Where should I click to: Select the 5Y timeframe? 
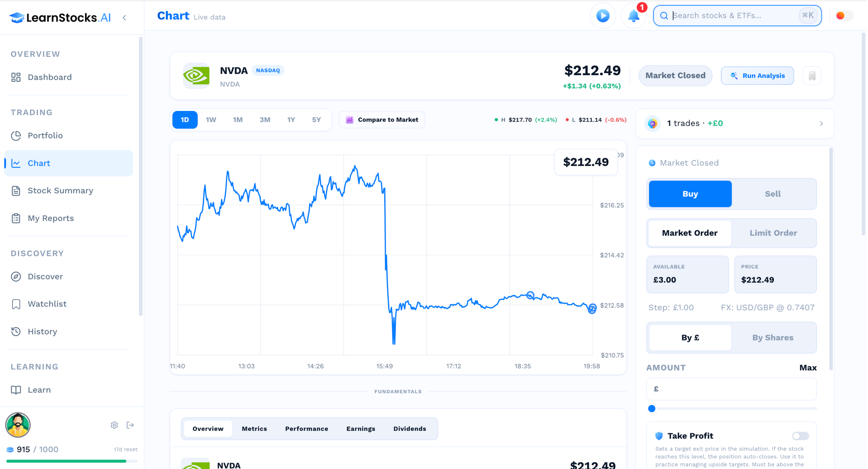[316, 120]
